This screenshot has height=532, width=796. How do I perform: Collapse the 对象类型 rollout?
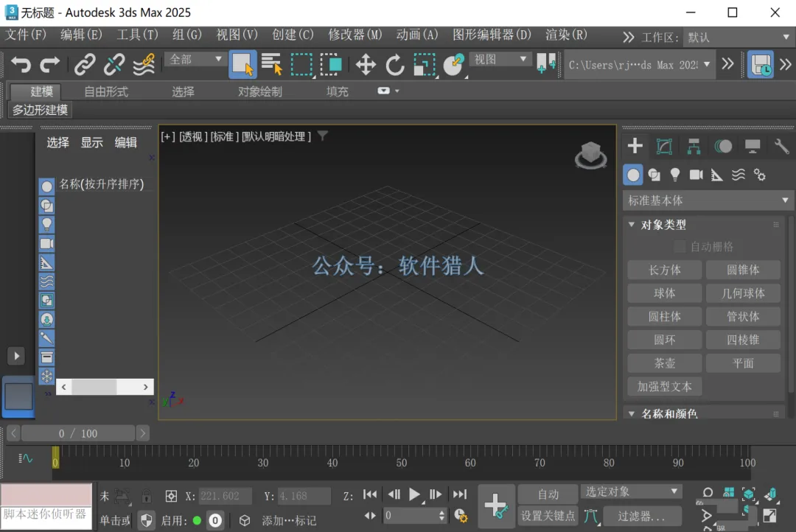632,225
